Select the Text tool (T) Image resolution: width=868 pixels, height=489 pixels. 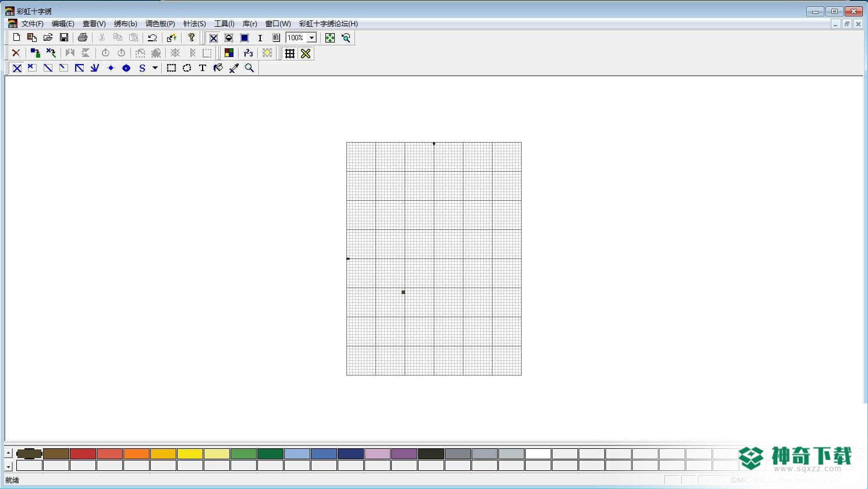tap(203, 68)
